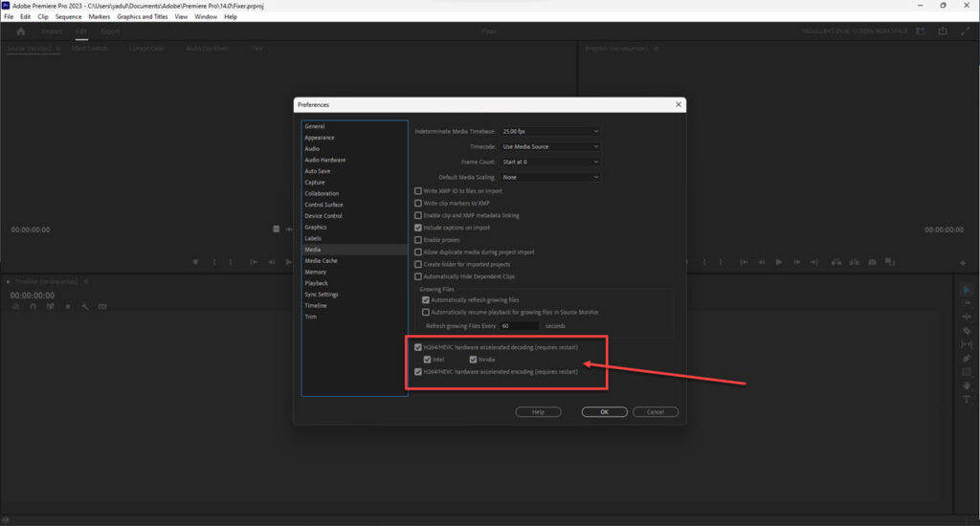Select the Hand tool
Image resolution: width=980 pixels, height=526 pixels.
967,385
